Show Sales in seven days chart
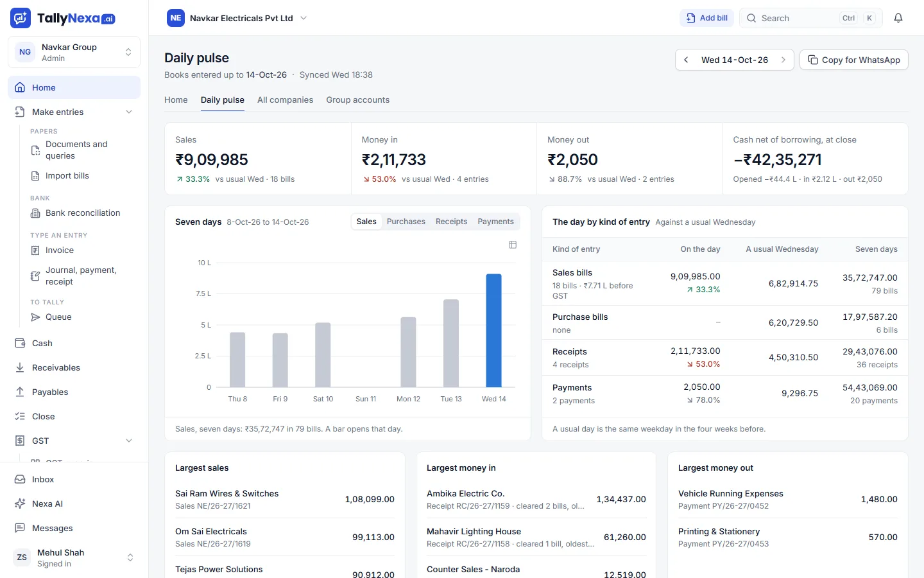The height and width of the screenshot is (578, 924). click(366, 222)
